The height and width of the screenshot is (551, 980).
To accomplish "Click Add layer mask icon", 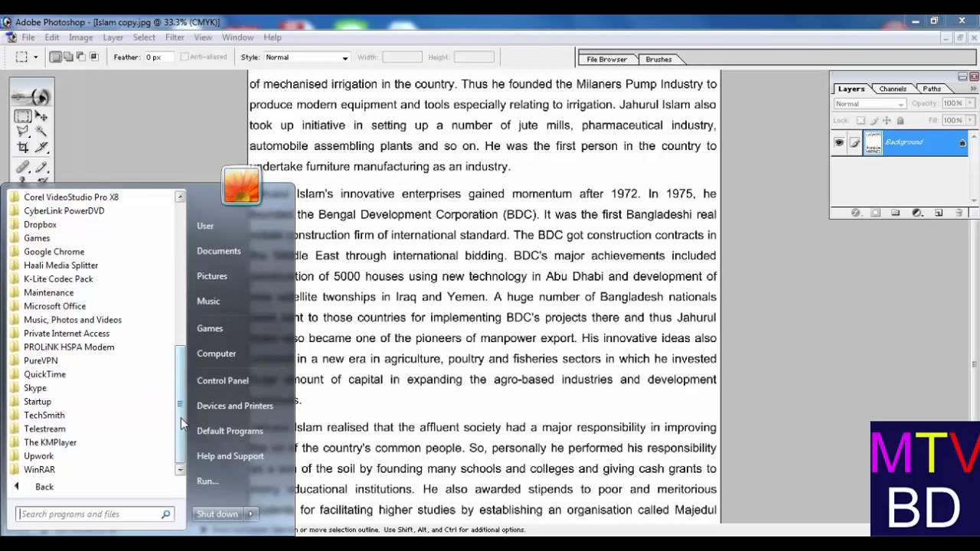I will click(875, 213).
